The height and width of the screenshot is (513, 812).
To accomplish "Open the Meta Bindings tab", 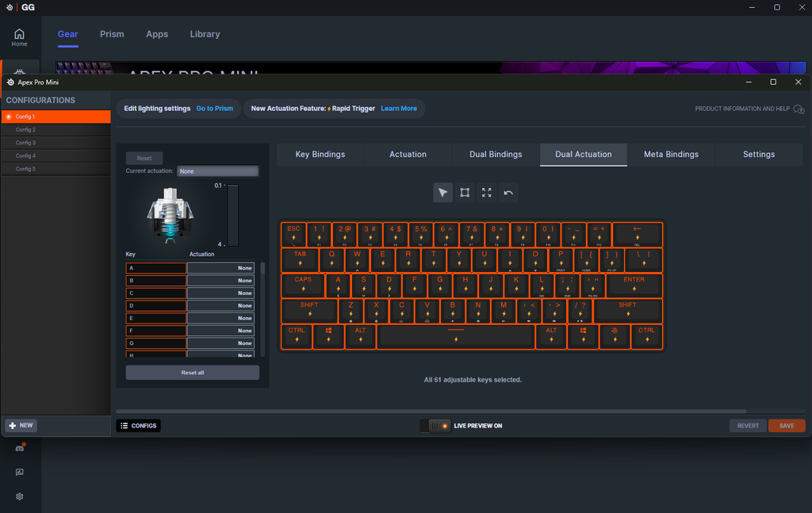I will click(x=671, y=155).
